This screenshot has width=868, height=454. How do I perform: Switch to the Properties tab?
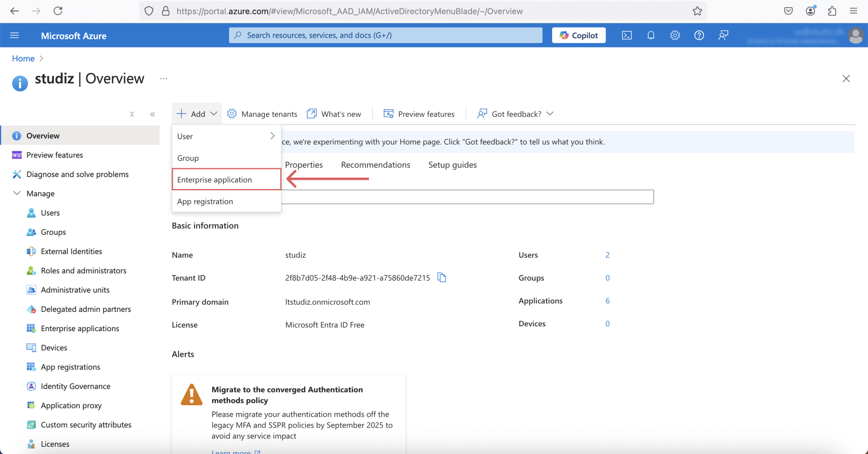pos(304,165)
